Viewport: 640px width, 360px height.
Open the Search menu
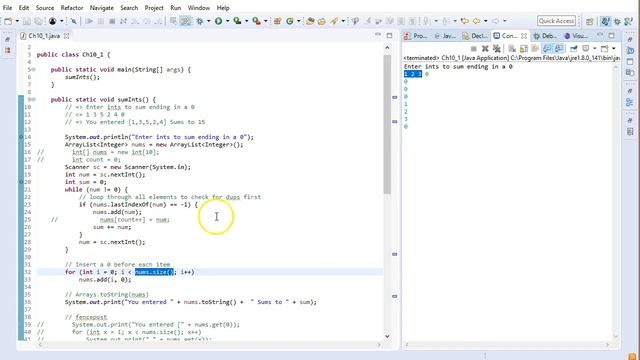pyautogui.click(x=129, y=8)
